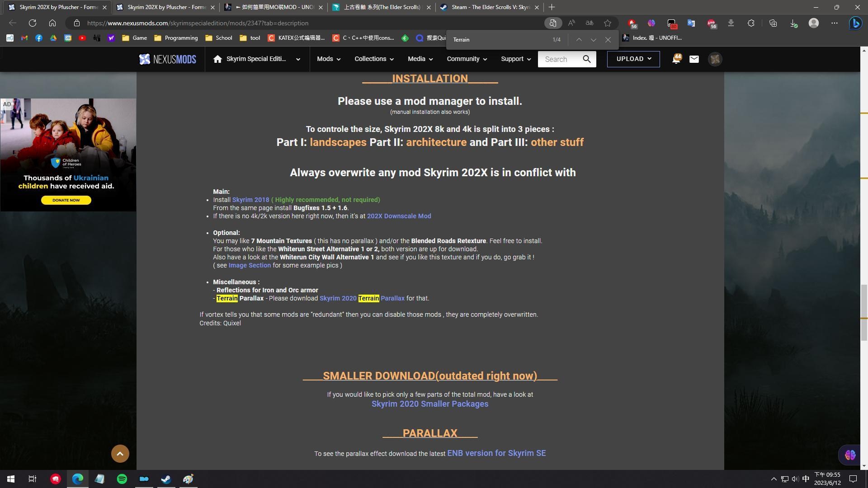Image resolution: width=868 pixels, height=488 pixels.
Task: Open the Community menu
Action: tap(467, 59)
